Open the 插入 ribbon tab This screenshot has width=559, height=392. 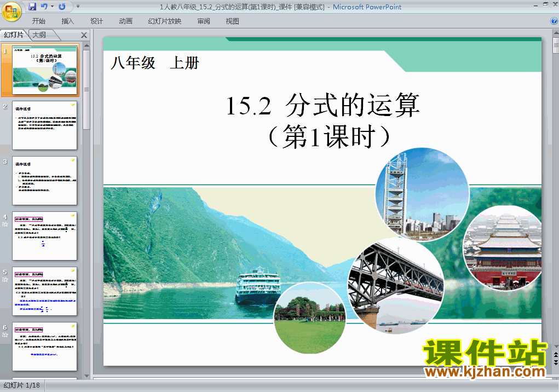68,21
